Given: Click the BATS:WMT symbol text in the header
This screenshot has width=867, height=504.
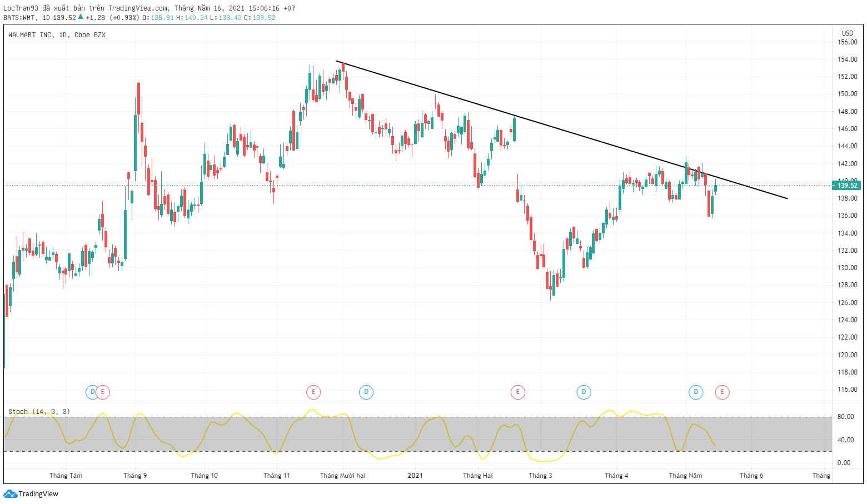Looking at the screenshot, I should 19,18.
